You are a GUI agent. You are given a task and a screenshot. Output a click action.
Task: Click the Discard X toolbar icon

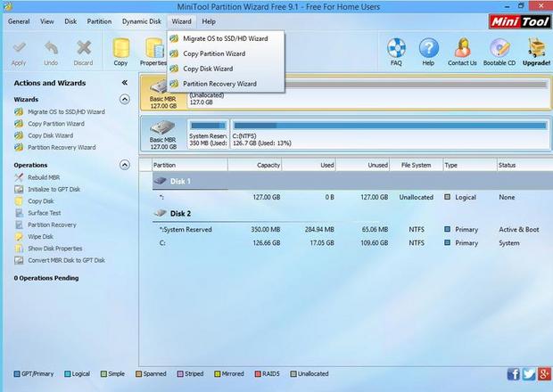pyautogui.click(x=83, y=50)
